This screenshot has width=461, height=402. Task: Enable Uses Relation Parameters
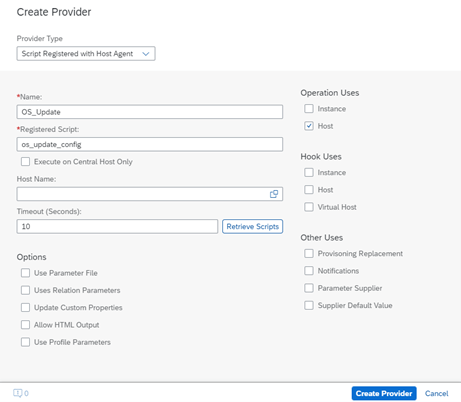(x=25, y=290)
